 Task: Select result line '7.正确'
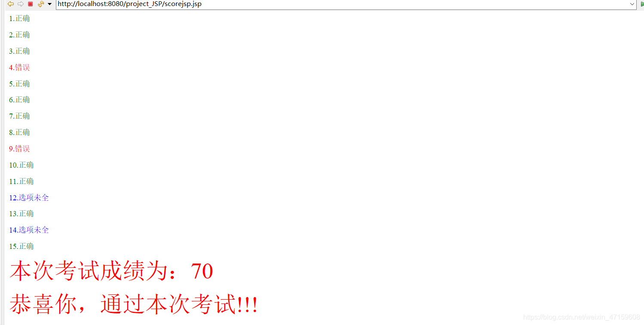(20, 116)
